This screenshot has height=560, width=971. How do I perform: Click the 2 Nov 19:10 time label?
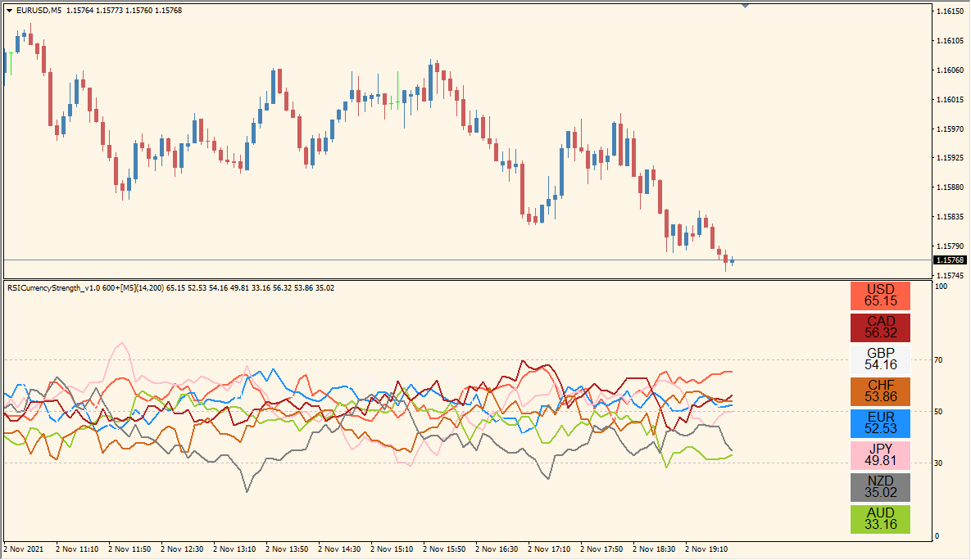(706, 549)
